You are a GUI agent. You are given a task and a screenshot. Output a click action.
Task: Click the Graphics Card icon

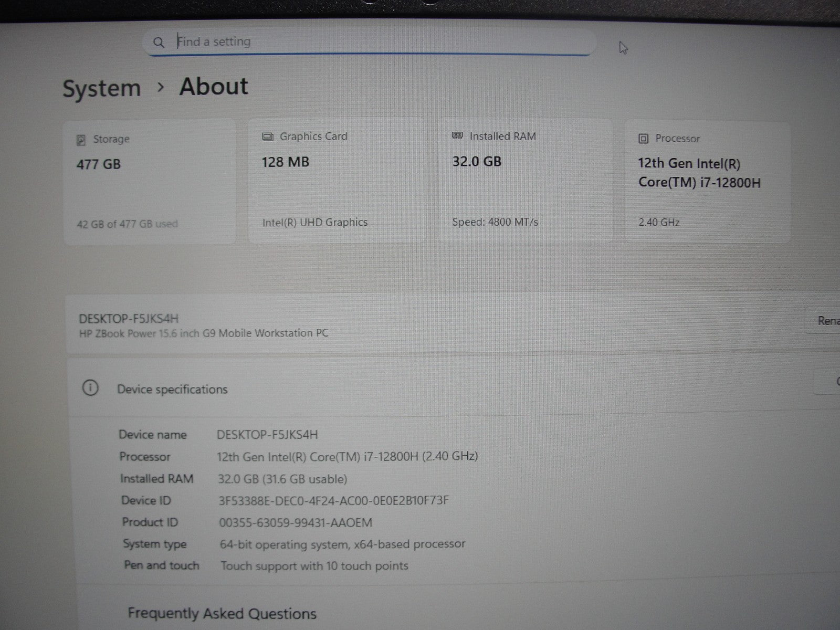pos(268,137)
